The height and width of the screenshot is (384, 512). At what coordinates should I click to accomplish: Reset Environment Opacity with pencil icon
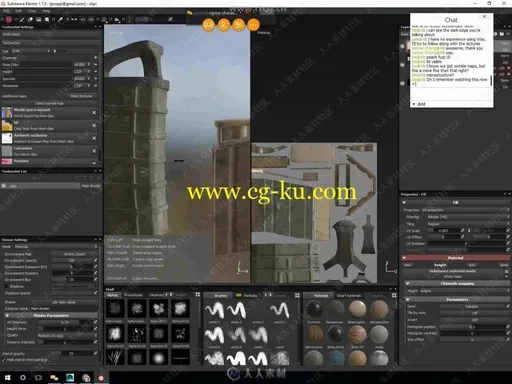(96, 260)
